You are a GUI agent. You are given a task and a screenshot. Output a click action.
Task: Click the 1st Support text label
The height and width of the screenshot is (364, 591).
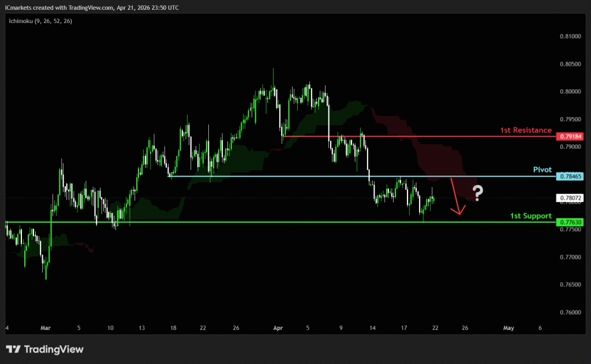click(530, 216)
